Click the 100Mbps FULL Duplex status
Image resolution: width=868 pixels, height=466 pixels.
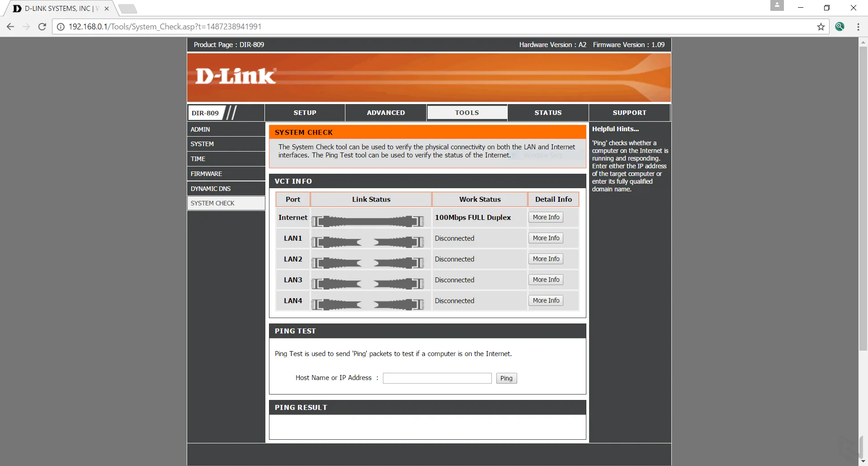pyautogui.click(x=473, y=218)
